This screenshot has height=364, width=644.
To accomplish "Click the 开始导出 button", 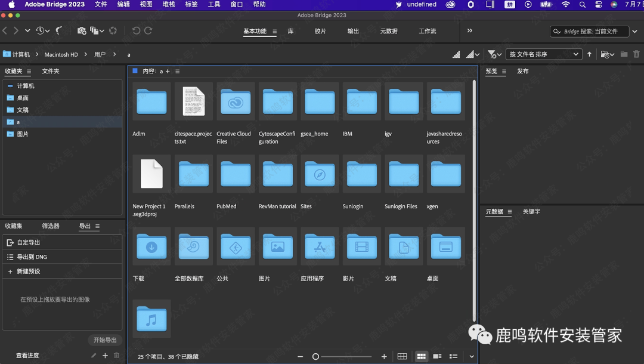I will click(105, 340).
